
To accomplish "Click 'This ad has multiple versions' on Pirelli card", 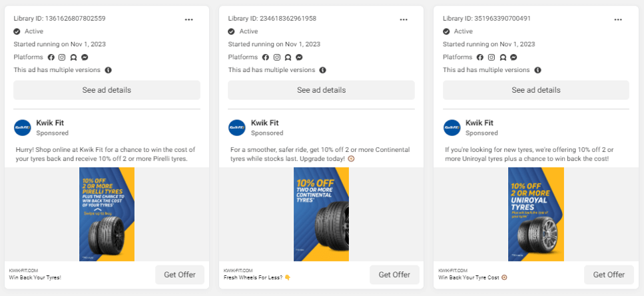I will [x=57, y=70].
